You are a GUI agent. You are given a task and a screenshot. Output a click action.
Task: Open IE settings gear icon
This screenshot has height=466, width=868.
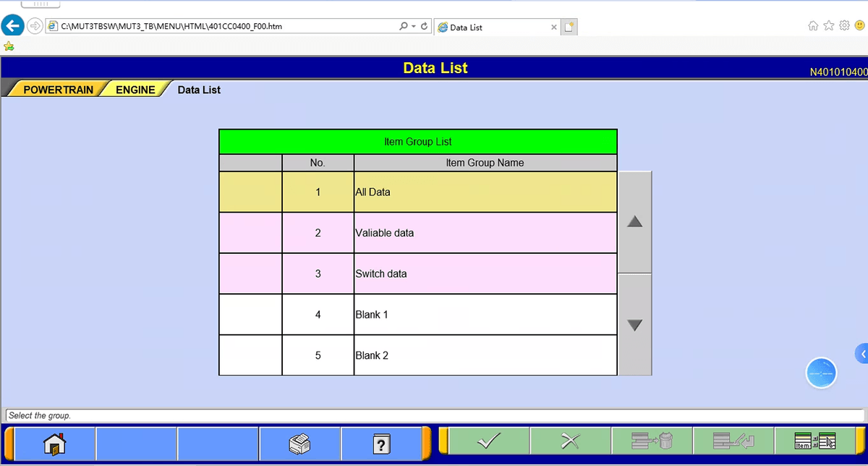[844, 26]
